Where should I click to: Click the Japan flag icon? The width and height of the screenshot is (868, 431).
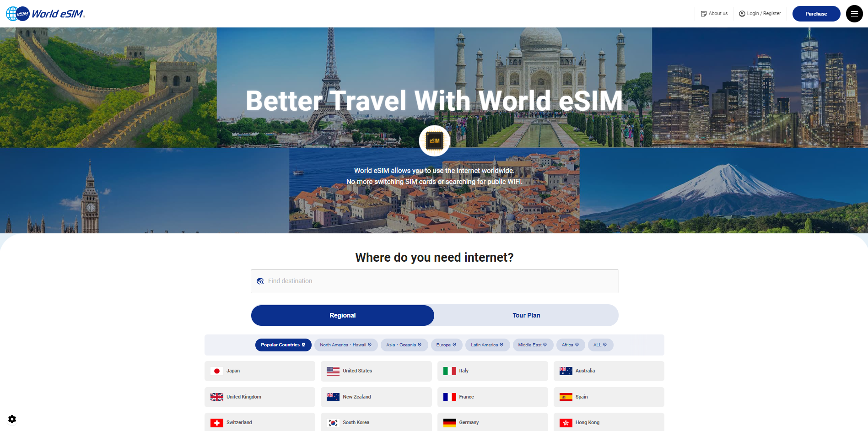tap(217, 371)
